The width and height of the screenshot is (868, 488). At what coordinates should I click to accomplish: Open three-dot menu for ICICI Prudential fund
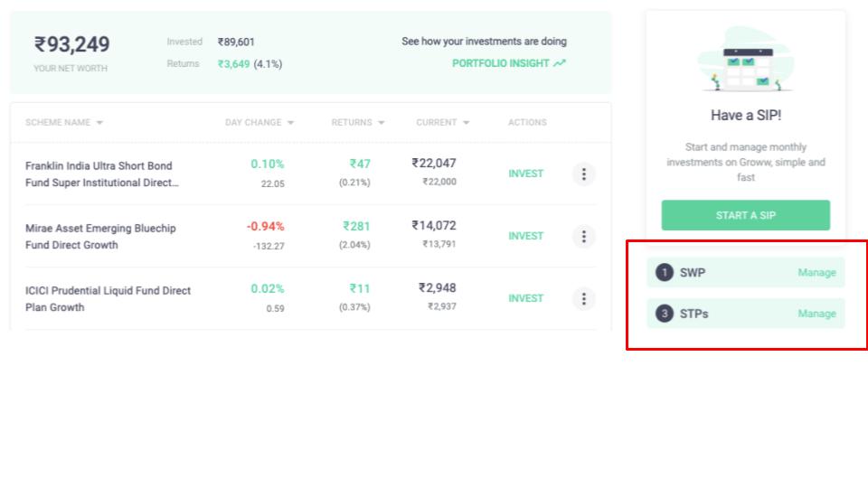coord(583,299)
